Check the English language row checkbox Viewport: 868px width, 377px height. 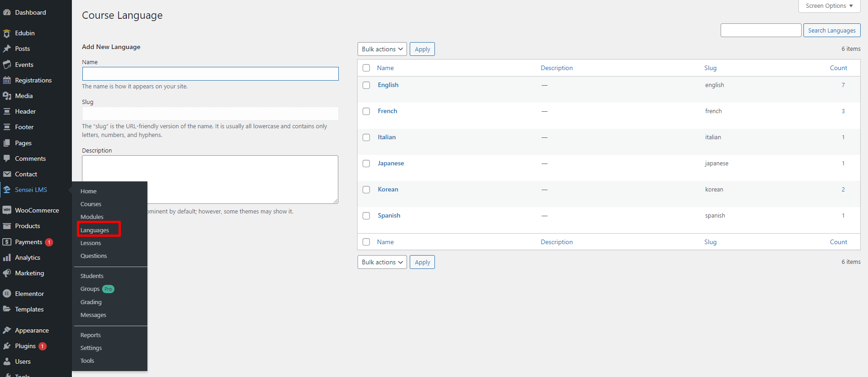coord(366,85)
